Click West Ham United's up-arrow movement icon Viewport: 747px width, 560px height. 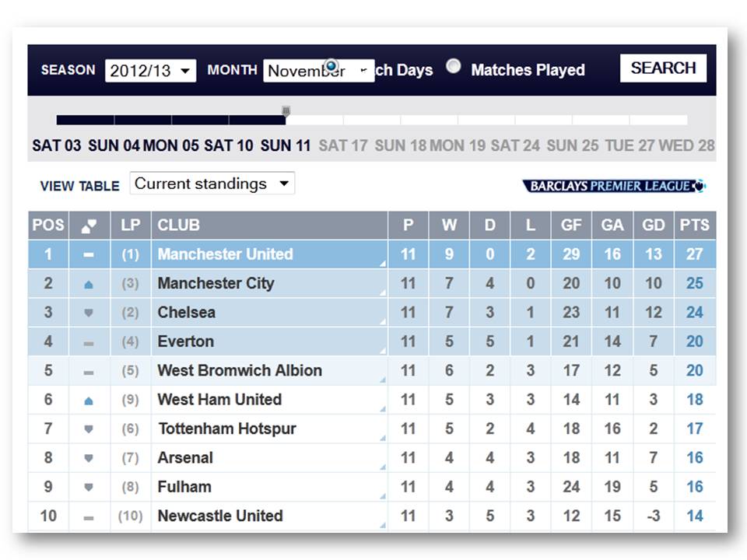point(89,401)
